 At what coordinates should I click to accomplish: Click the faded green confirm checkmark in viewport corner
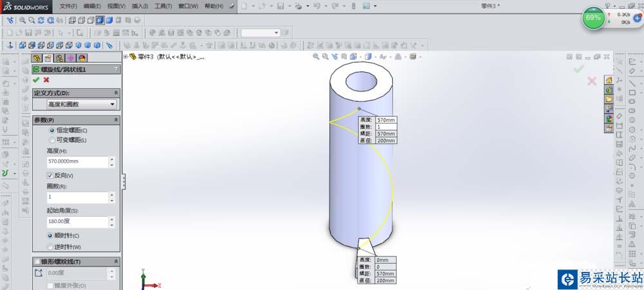tap(579, 69)
